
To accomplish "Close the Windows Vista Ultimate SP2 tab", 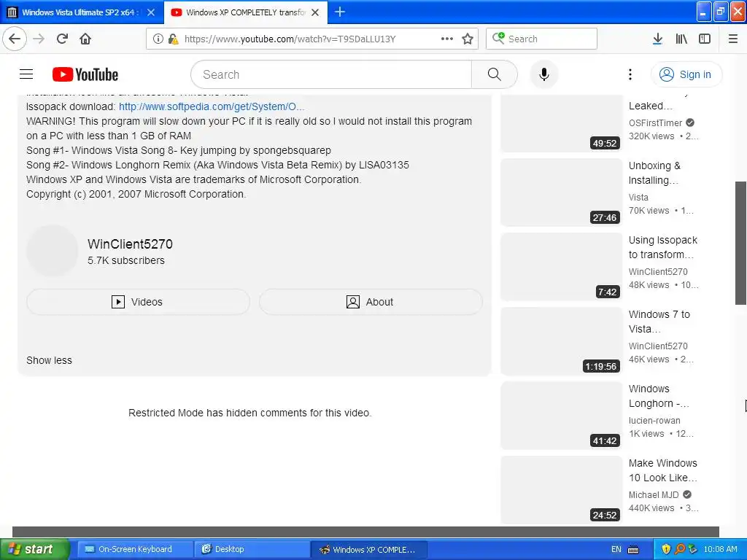I will click(x=150, y=12).
